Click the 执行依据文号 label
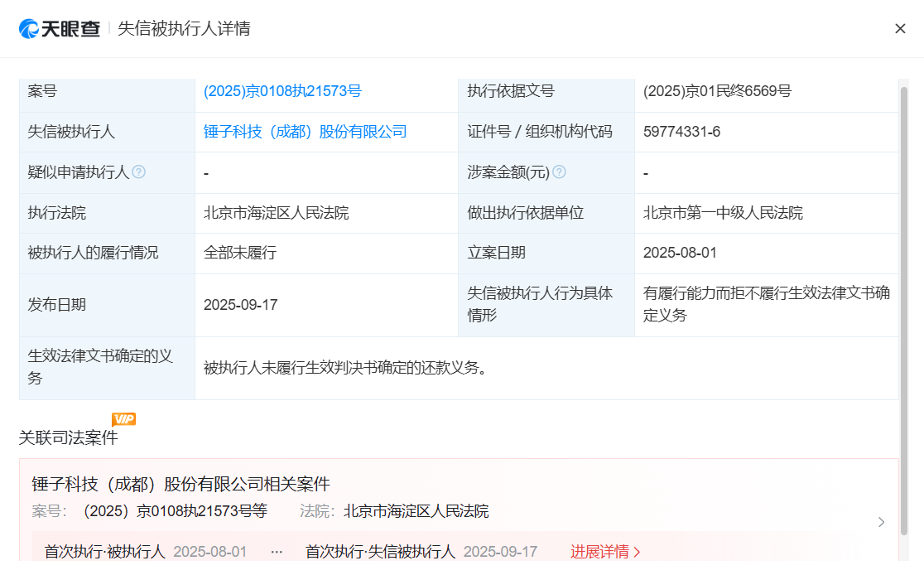This screenshot has width=924, height=575. [x=511, y=91]
